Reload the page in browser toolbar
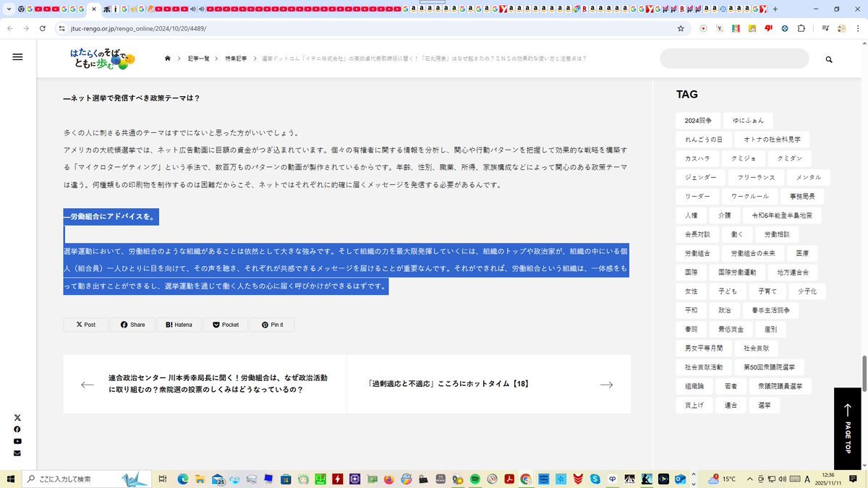868x488 pixels. (x=43, y=28)
